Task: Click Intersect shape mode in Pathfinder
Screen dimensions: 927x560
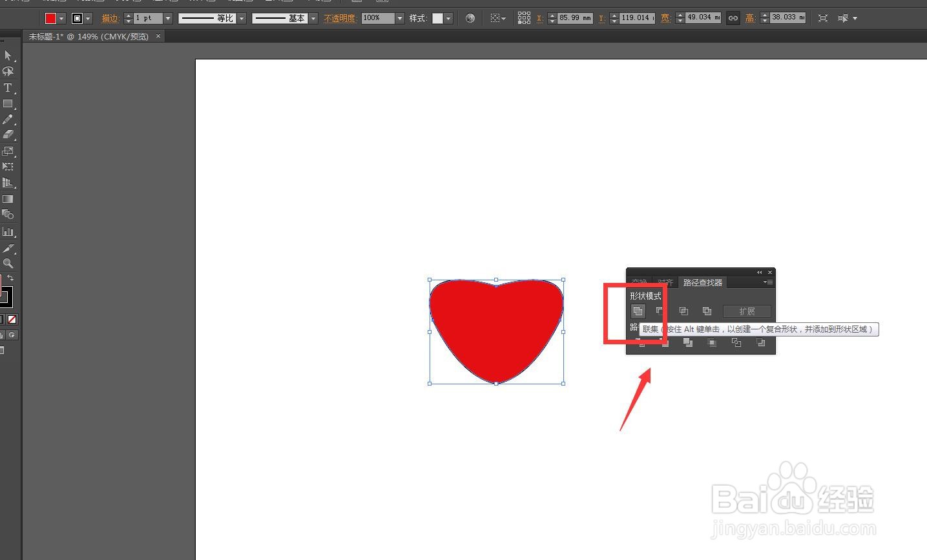Action: tap(683, 311)
